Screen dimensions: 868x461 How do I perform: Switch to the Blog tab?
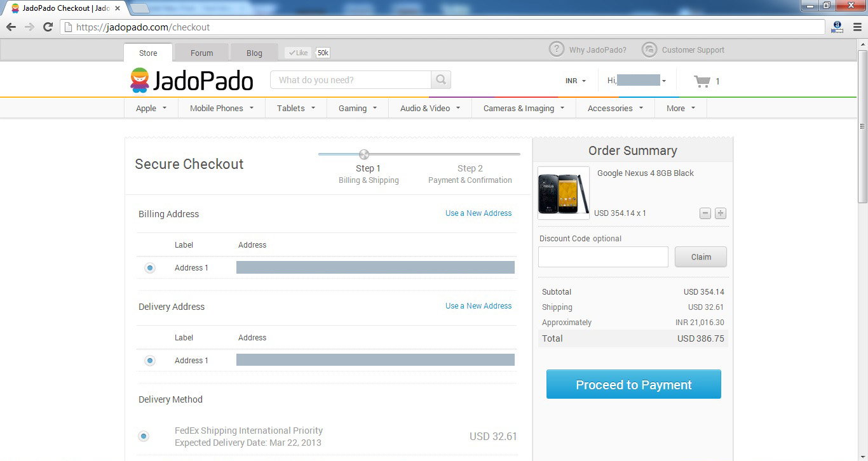(x=254, y=53)
